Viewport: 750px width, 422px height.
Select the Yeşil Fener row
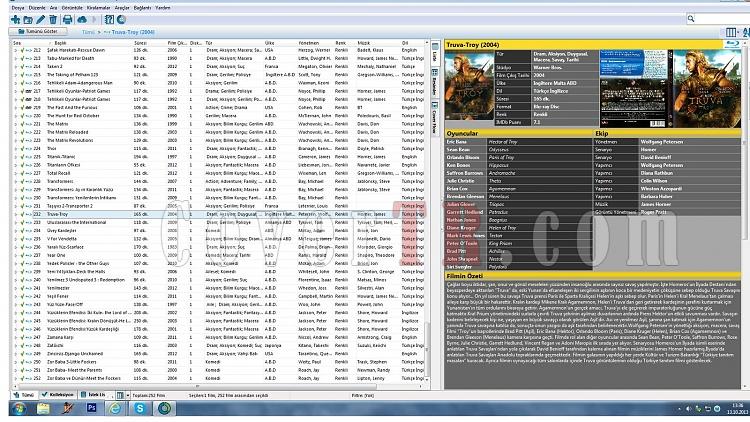(220, 296)
